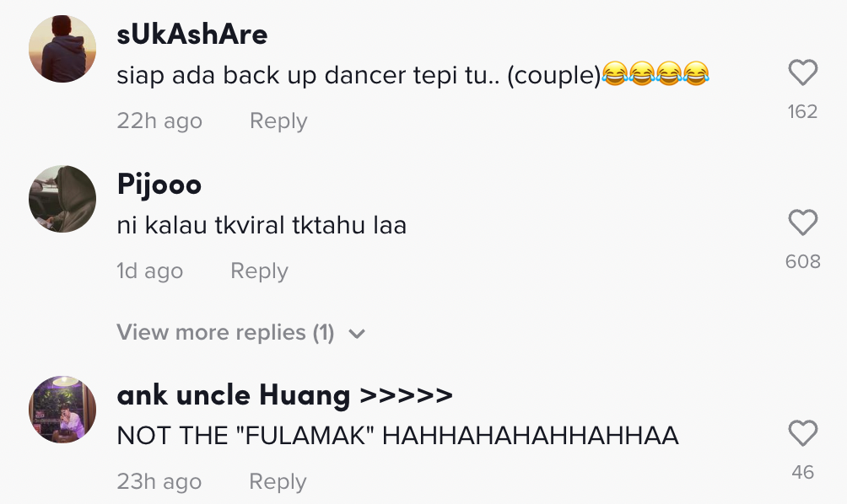
Task: Expand View more replies (1)
Action: tap(225, 333)
